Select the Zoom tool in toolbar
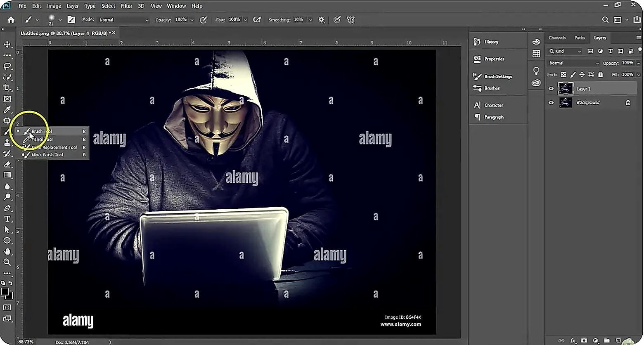The width and height of the screenshot is (644, 345). click(x=7, y=262)
